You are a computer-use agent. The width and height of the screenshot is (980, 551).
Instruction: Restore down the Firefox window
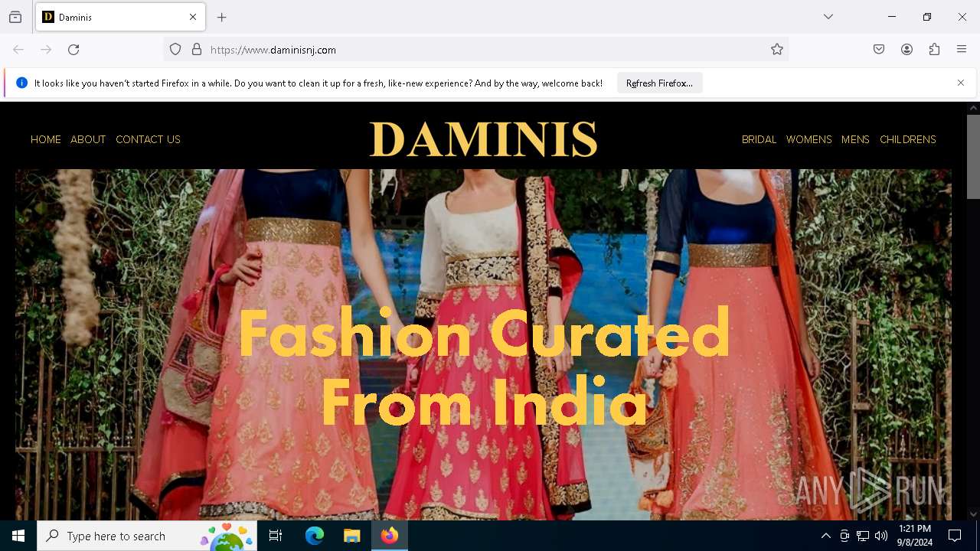(927, 17)
